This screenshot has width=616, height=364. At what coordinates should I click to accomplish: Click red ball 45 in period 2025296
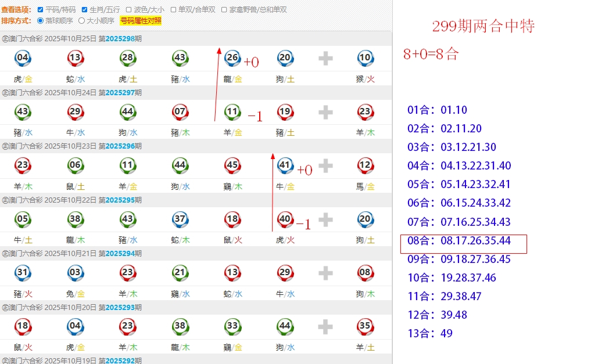pyautogui.click(x=232, y=165)
